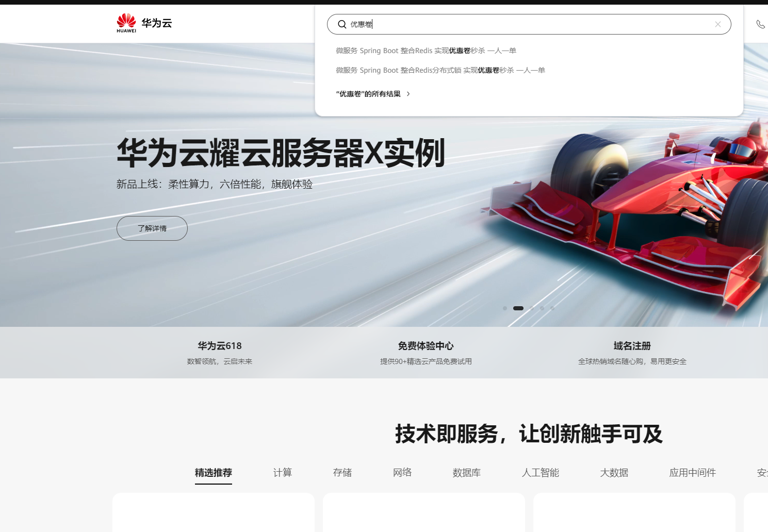Click the Huawei Cloud logo
The width and height of the screenshot is (768, 532).
[x=144, y=23]
